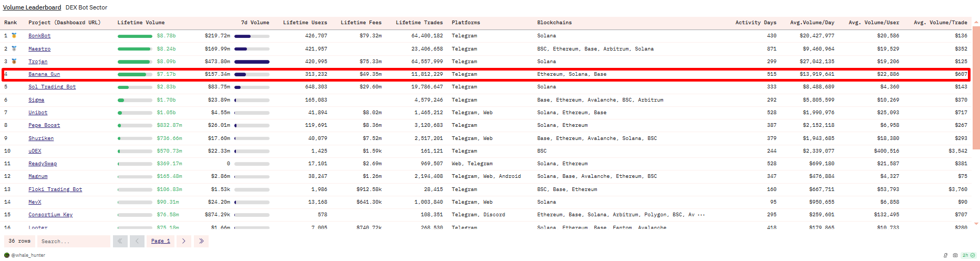The width and height of the screenshot is (980, 261).
Task: Click the 'Telegram, Web, Android' platforms cell
Action: coord(486,176)
